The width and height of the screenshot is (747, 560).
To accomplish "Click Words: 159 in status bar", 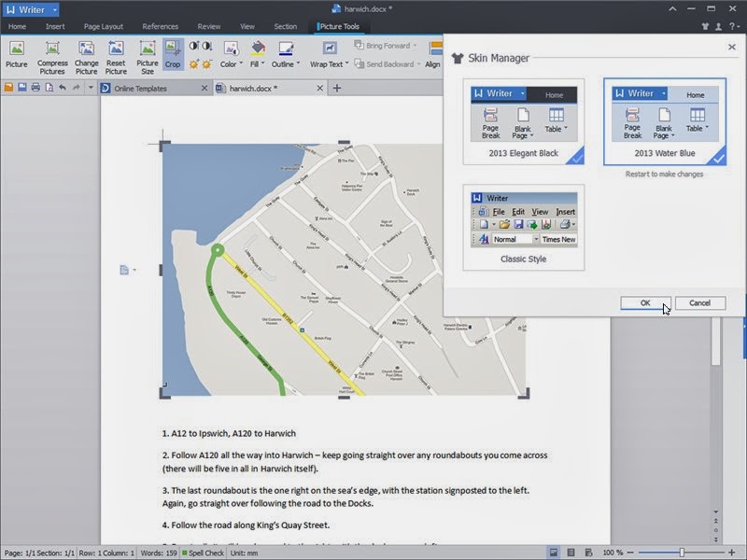I will 159,553.
